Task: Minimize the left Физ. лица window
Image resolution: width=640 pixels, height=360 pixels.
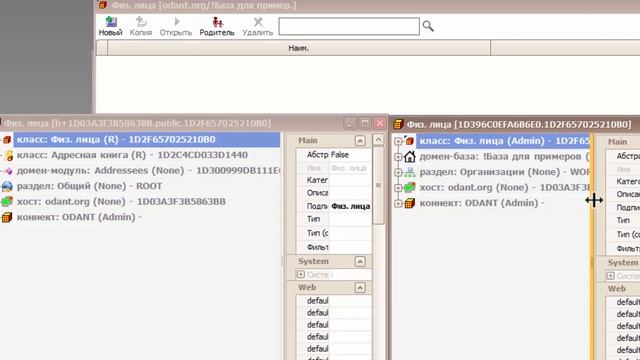Action: point(349,123)
